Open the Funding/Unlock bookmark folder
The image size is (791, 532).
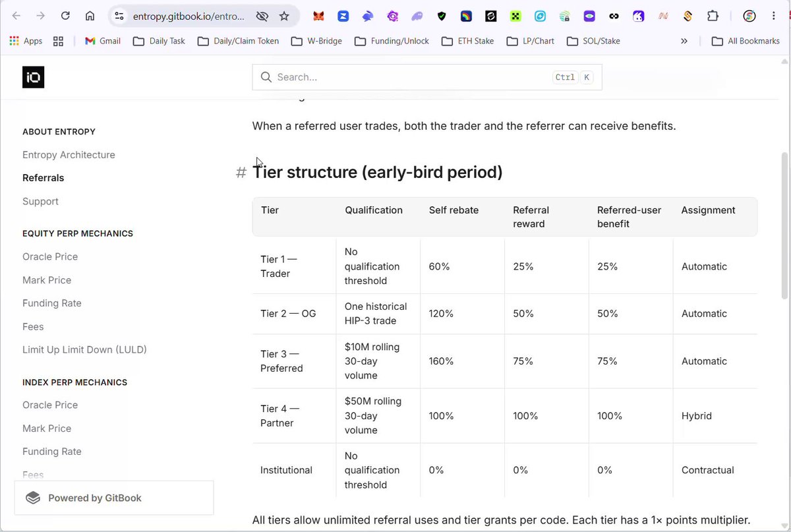pyautogui.click(x=392, y=41)
